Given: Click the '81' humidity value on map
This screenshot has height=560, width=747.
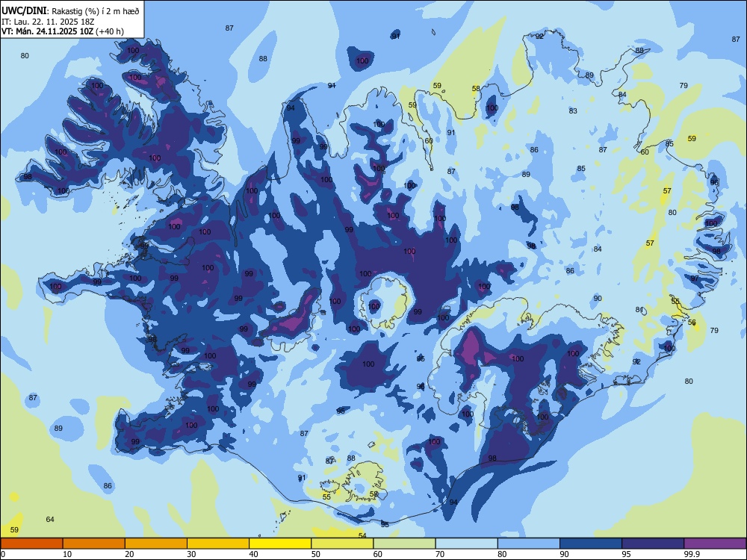Looking at the screenshot, I should coord(639,310).
